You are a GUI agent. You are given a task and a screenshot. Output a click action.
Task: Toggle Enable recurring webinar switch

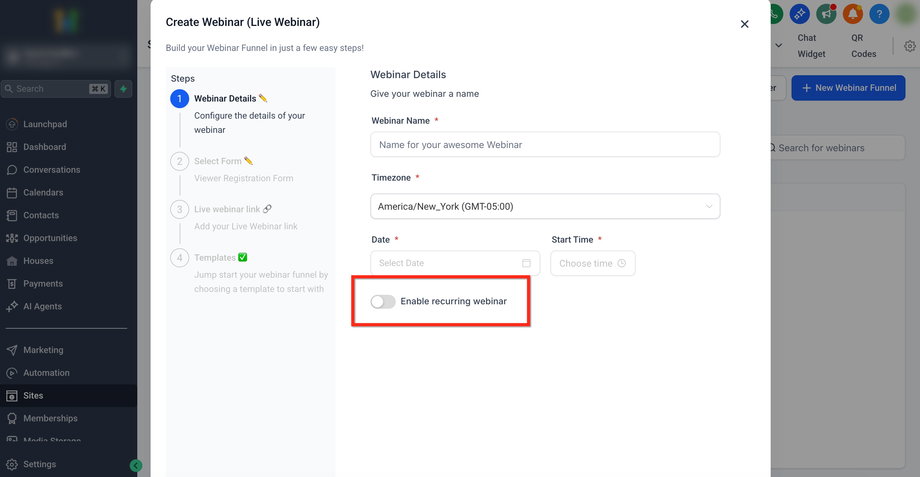(383, 301)
